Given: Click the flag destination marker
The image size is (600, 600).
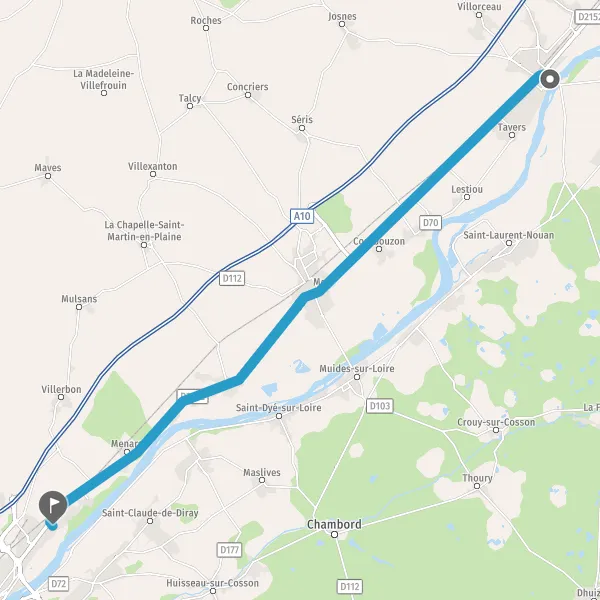Looking at the screenshot, I should tap(53, 506).
